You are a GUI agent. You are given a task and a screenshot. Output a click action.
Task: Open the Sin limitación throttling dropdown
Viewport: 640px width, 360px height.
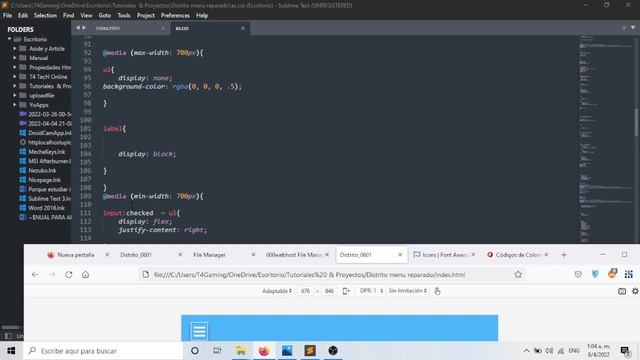(x=407, y=291)
